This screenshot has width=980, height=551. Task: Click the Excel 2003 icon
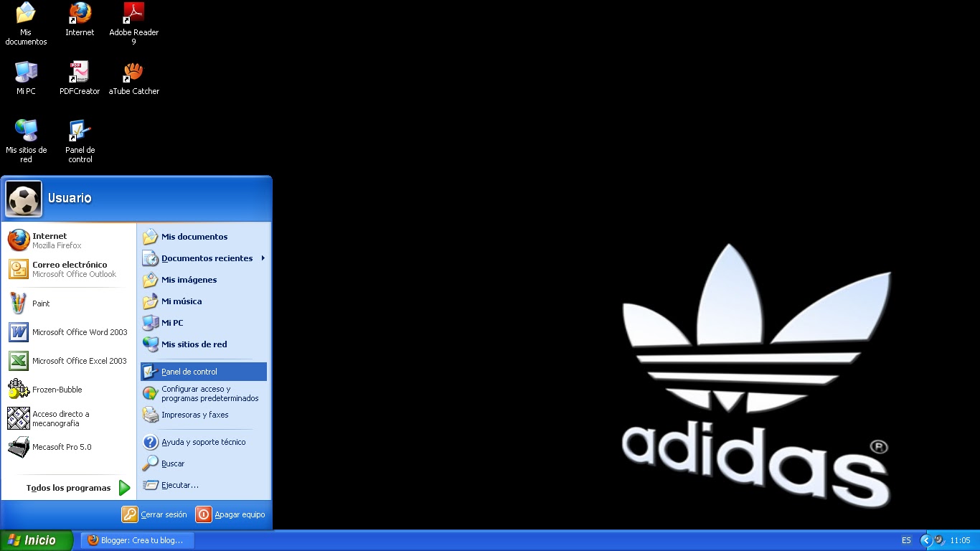pyautogui.click(x=19, y=361)
